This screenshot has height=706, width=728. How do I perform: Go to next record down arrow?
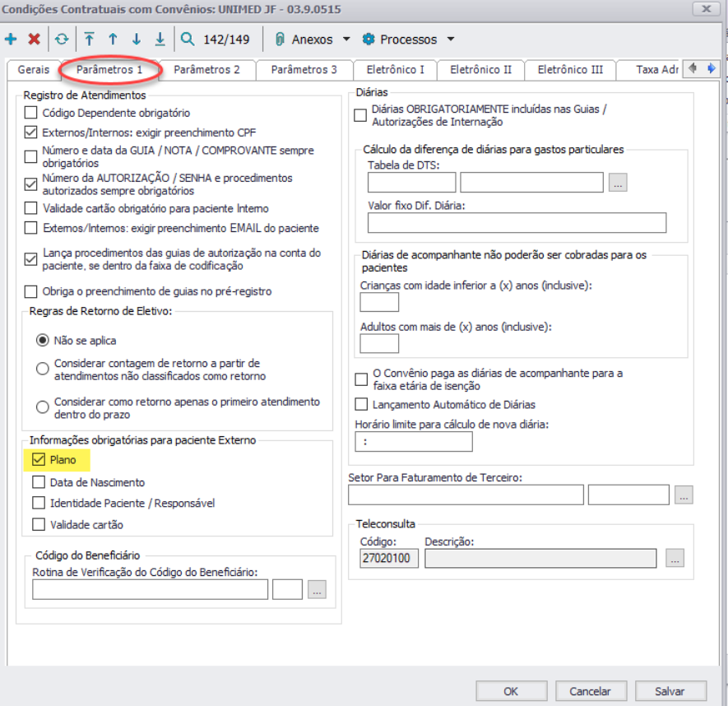coord(137,39)
